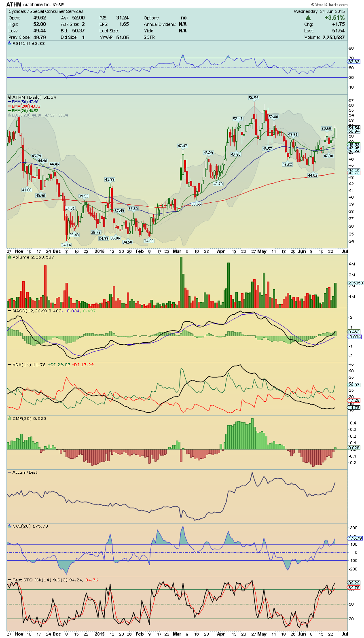Click the CMF 0.025 axis tag

click(354, 448)
